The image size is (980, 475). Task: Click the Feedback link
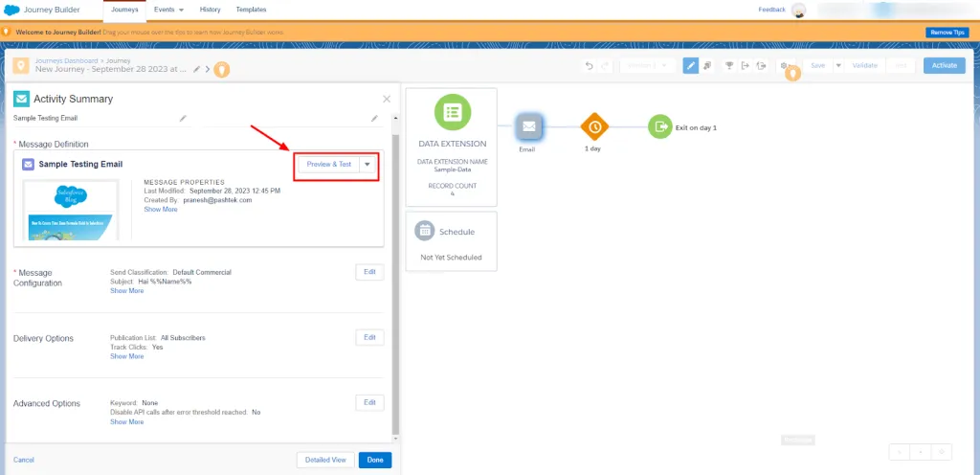click(x=772, y=10)
